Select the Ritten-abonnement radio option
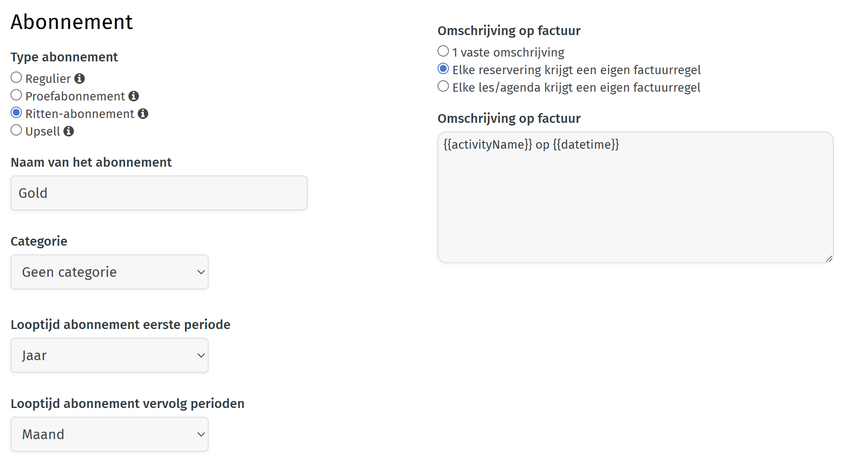 [16, 113]
